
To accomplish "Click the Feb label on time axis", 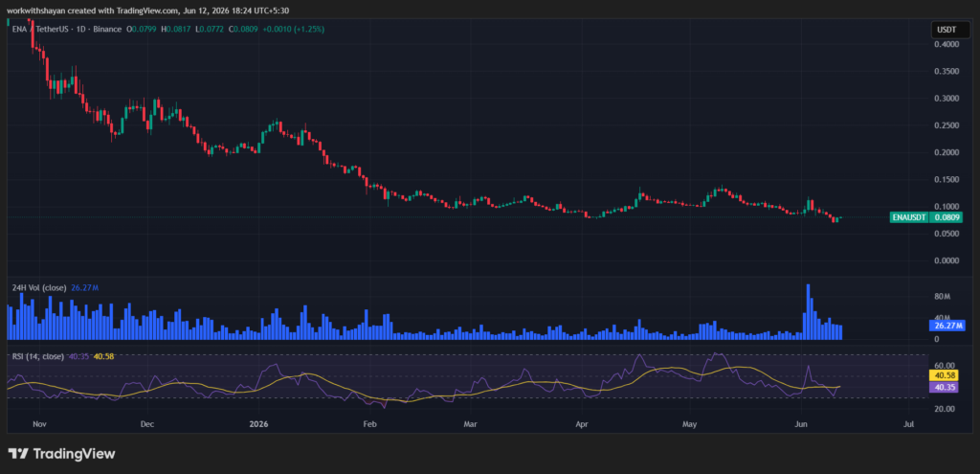I will tap(369, 424).
